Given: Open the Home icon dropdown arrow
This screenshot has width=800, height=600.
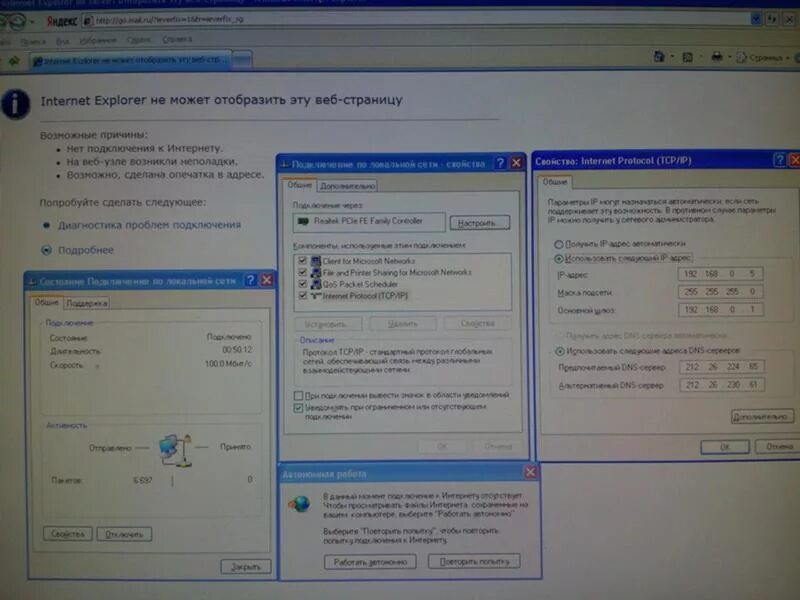Looking at the screenshot, I should (x=672, y=57).
